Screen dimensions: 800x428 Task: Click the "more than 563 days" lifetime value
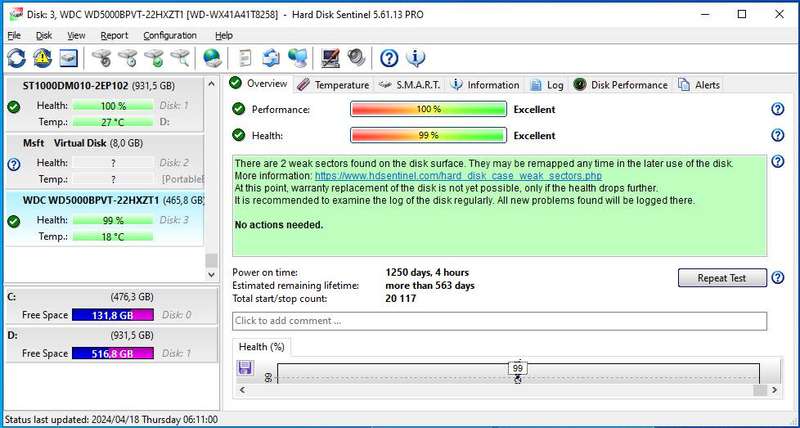point(430,286)
